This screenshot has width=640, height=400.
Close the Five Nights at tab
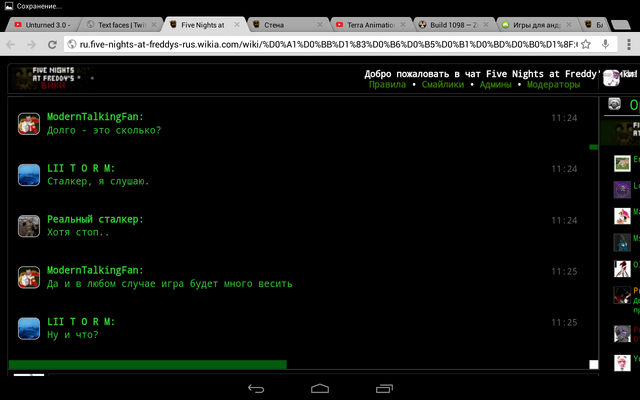click(x=237, y=25)
